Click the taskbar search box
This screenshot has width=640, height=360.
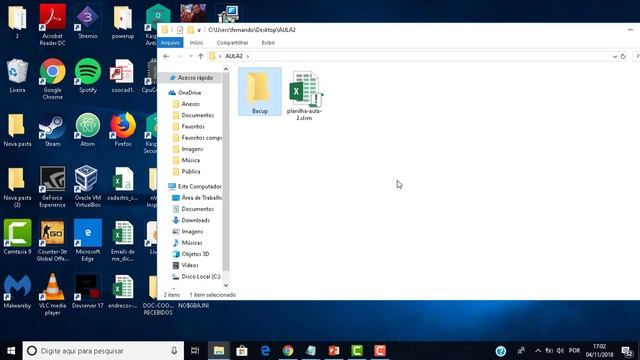(103, 351)
